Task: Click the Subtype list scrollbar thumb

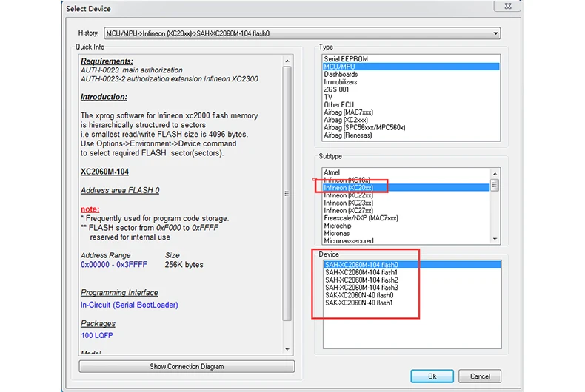Action: click(495, 185)
